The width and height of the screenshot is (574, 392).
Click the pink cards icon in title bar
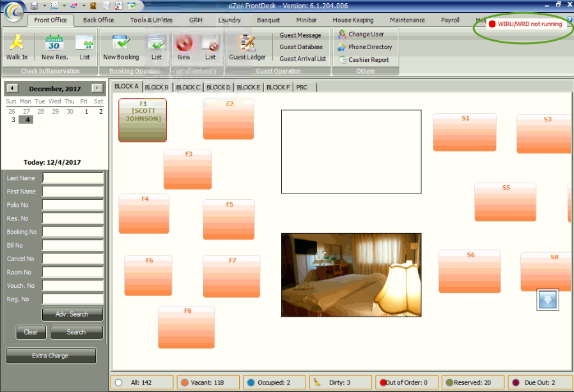tap(74, 6)
